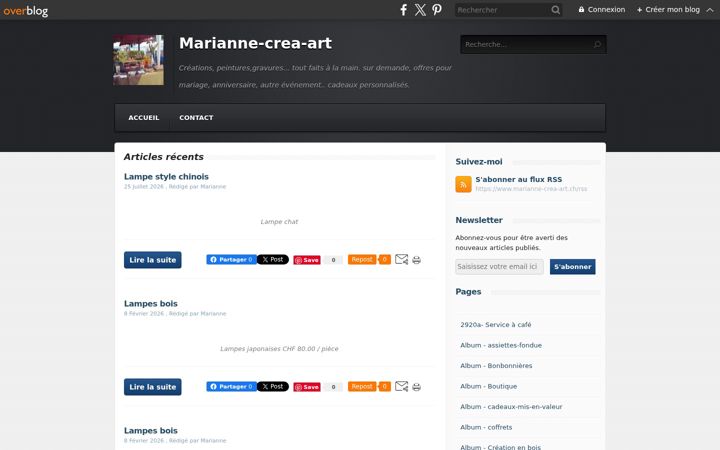
Task: Email the first Lampes bois article
Action: tap(401, 387)
